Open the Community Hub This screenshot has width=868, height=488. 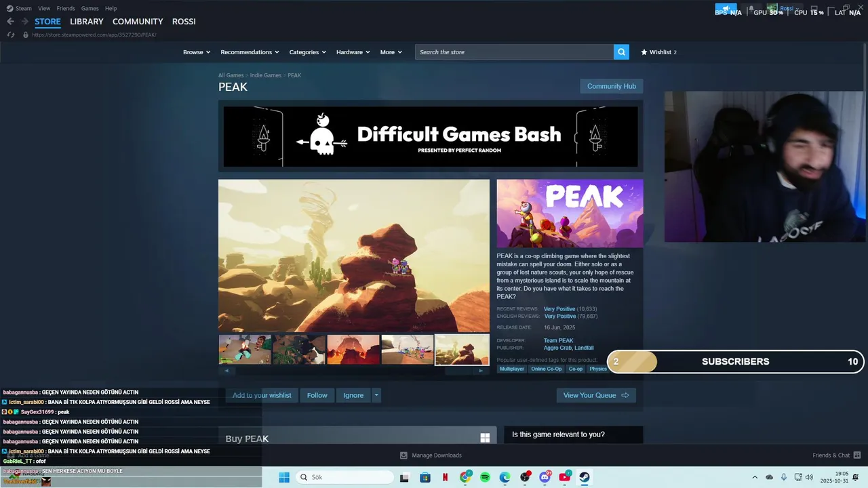click(611, 86)
